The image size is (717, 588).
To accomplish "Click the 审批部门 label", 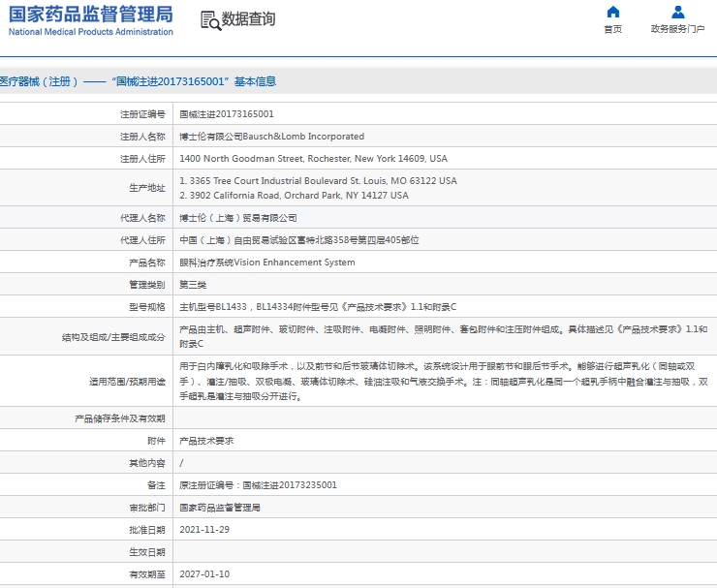I will click(146, 508).
